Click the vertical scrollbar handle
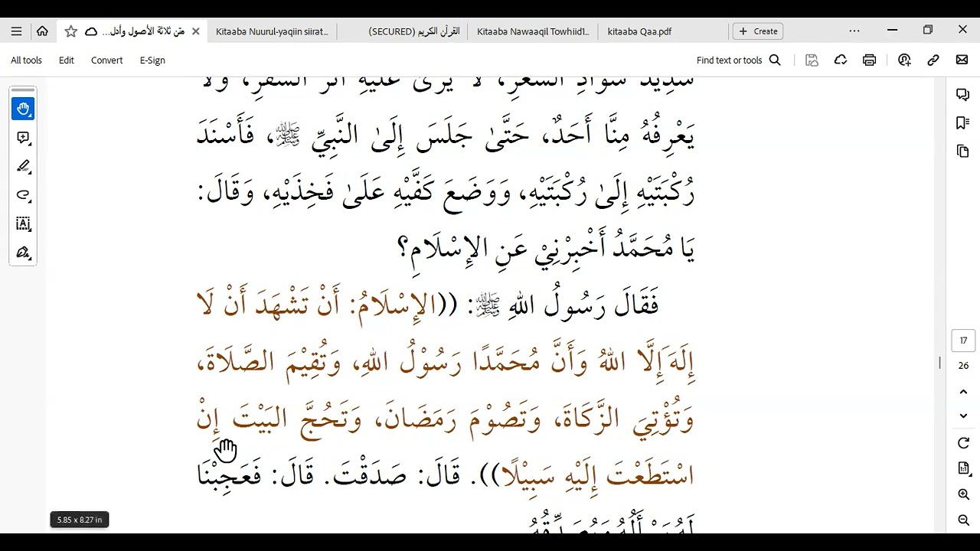Screen dimensions: 980x551 tap(940, 364)
